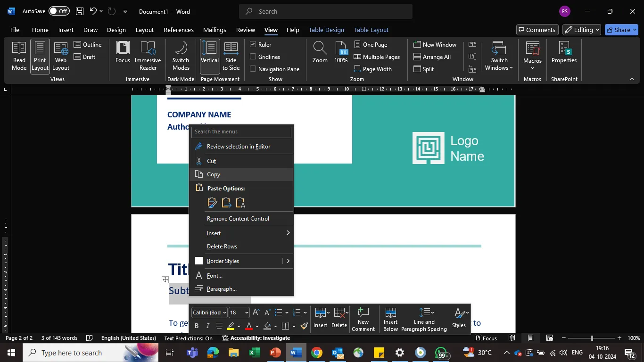
Task: Click Multiple Pages zoom button
Action: click(x=377, y=57)
